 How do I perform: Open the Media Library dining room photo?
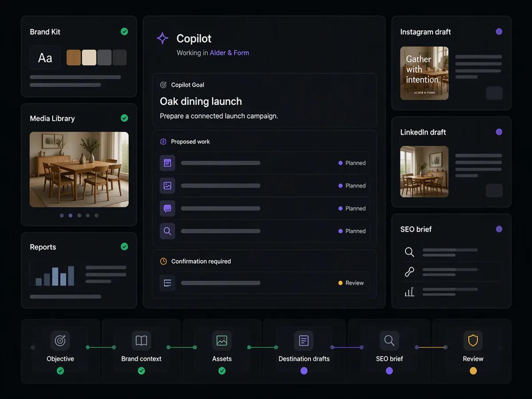(79, 169)
